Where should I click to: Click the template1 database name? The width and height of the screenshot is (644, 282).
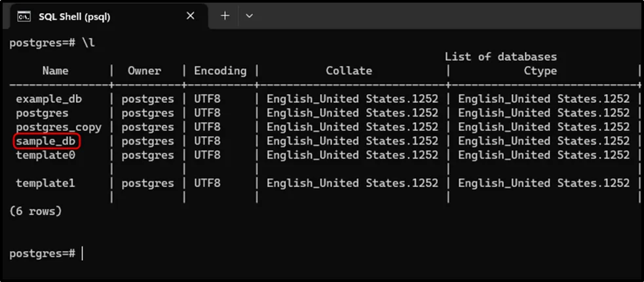45,183
